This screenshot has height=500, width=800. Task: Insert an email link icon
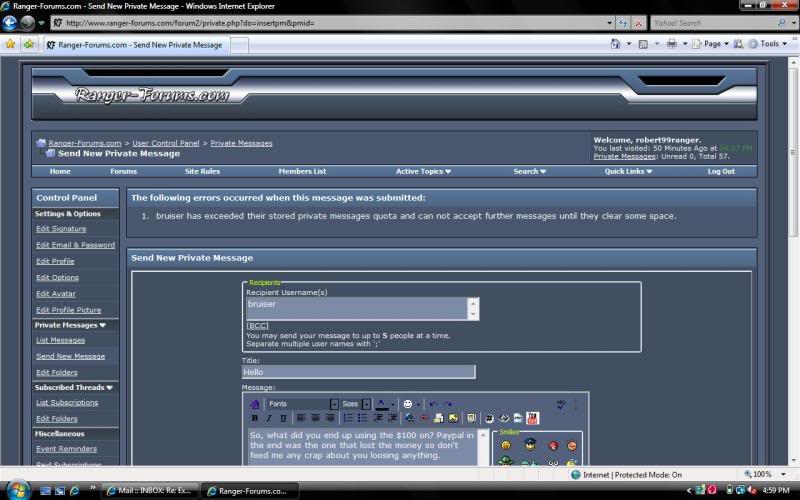click(x=438, y=418)
